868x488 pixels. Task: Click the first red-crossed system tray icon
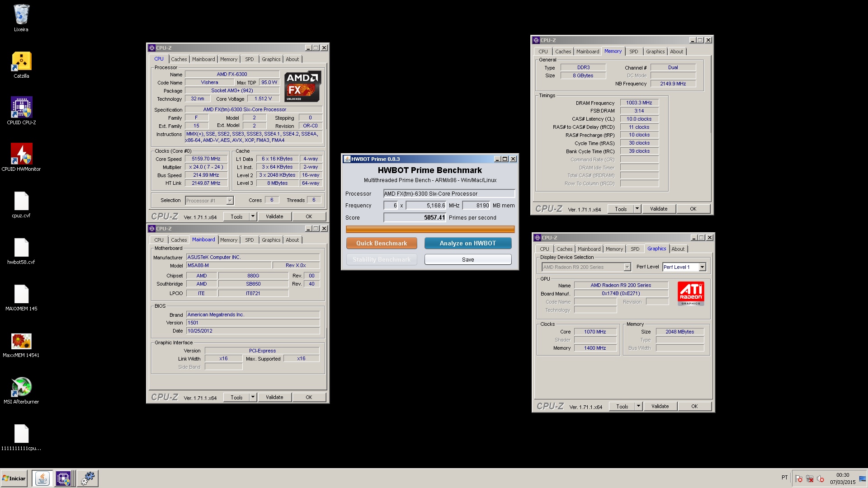(x=799, y=479)
